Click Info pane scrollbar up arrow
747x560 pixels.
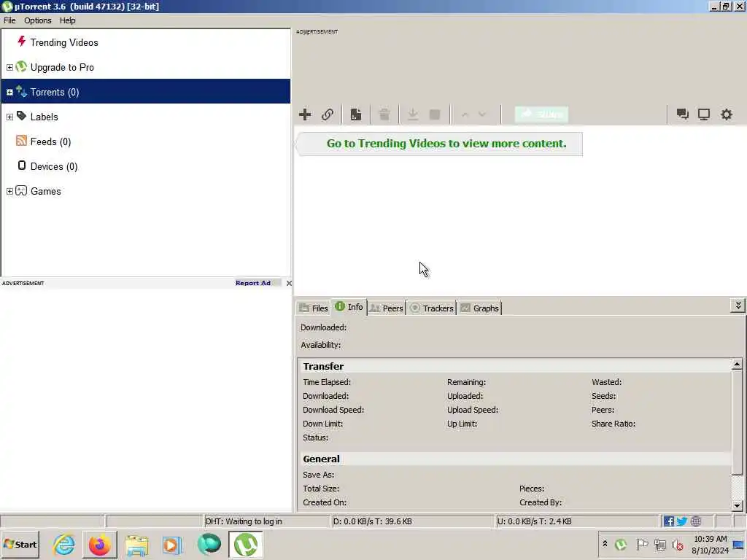(737, 365)
